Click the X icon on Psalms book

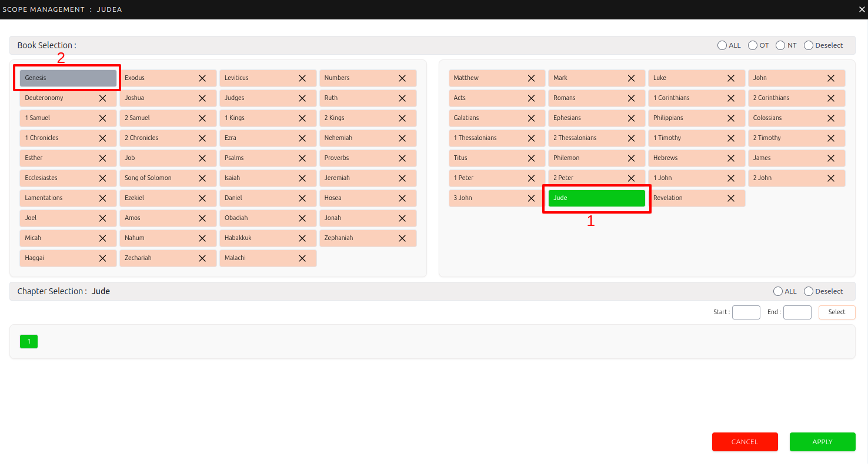click(x=302, y=158)
